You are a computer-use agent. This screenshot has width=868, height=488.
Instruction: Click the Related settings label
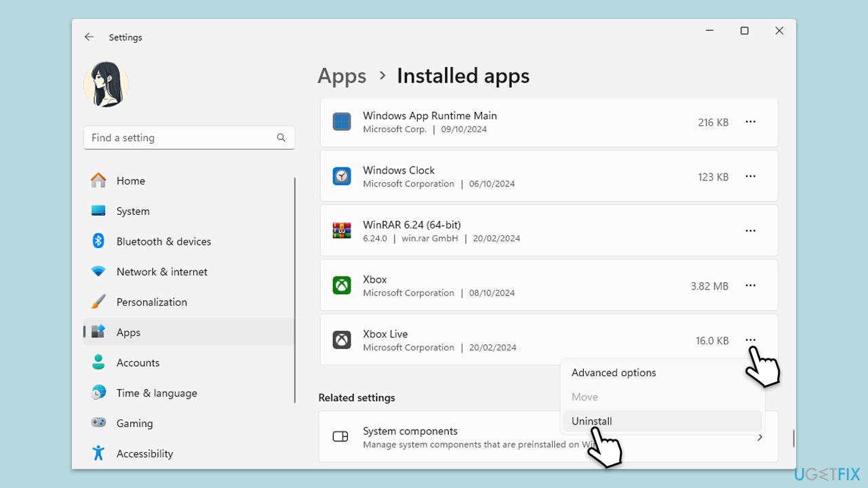pyautogui.click(x=357, y=398)
